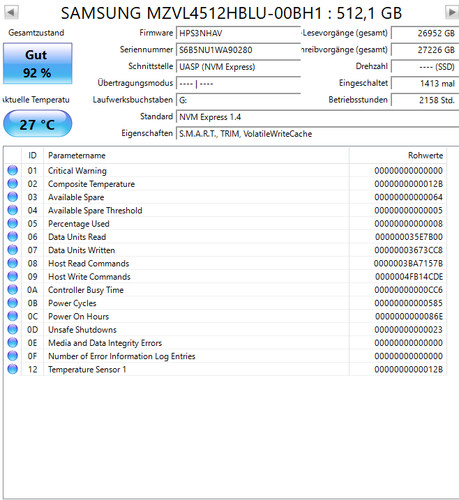Go to previous disk with left arrow
This screenshot has width=459, height=500.
tap(11, 13)
